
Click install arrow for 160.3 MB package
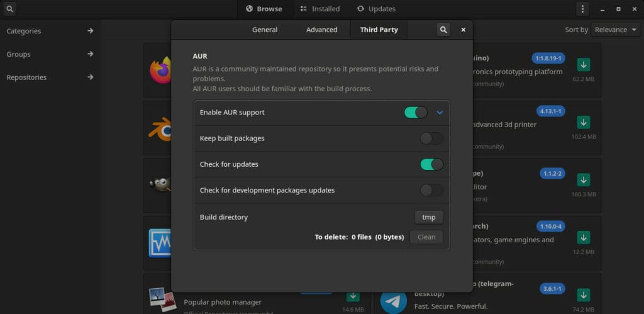pos(583,179)
